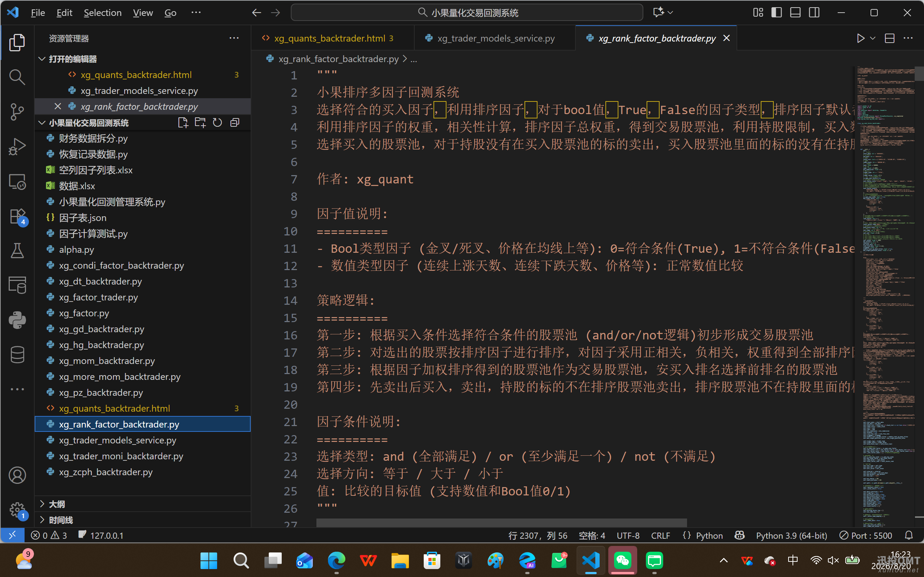Click the editor minimap code preview
This screenshot has height=577, width=924.
(885, 296)
